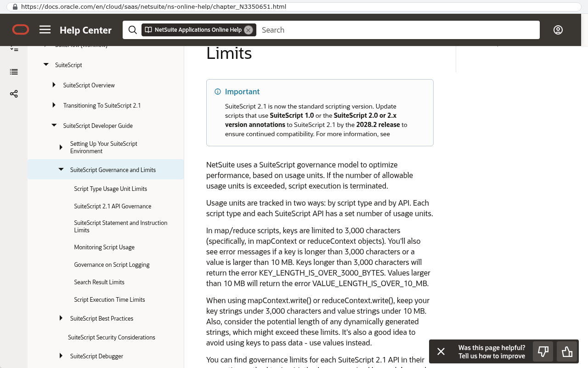
Task: Collapse SuiteScript Governance and Limits node
Action: click(61, 170)
